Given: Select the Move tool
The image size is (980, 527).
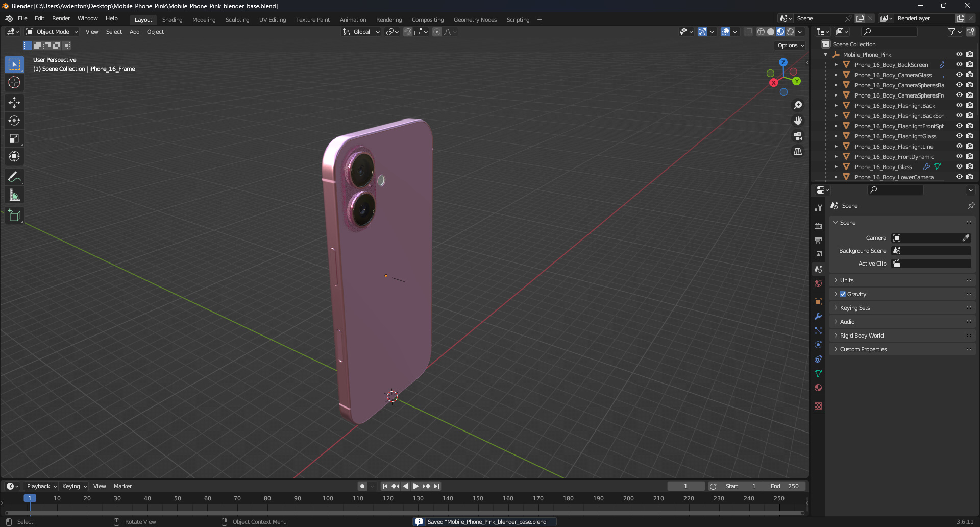Looking at the screenshot, I should 14,103.
